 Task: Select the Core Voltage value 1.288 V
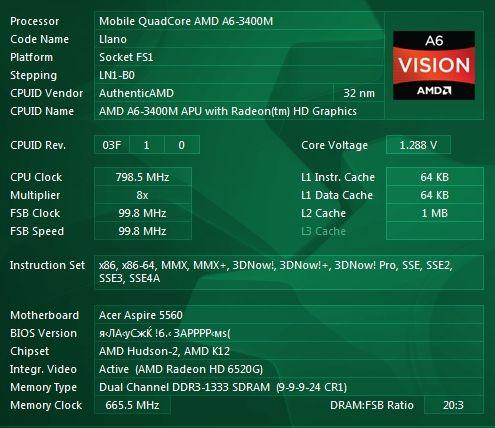coord(418,145)
